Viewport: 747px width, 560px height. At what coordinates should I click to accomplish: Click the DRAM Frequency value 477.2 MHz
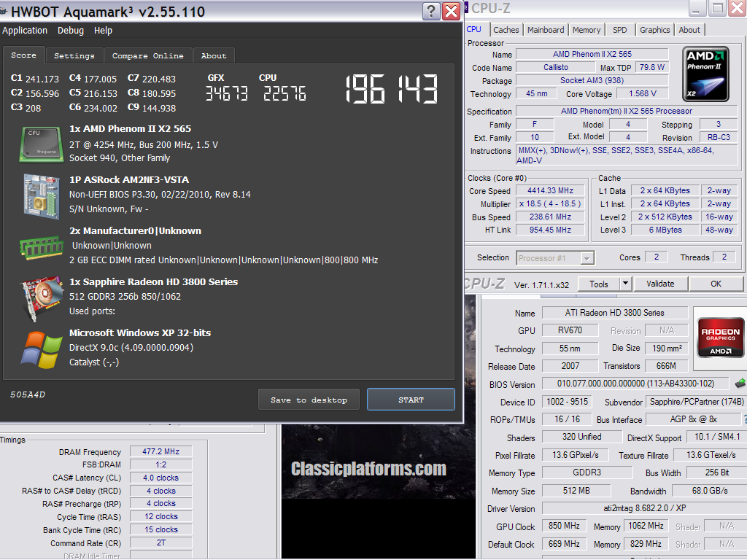coord(161,451)
